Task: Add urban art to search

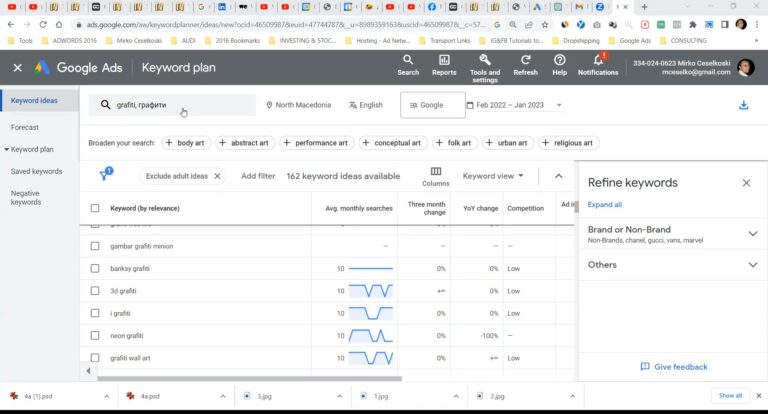Action: [507, 143]
